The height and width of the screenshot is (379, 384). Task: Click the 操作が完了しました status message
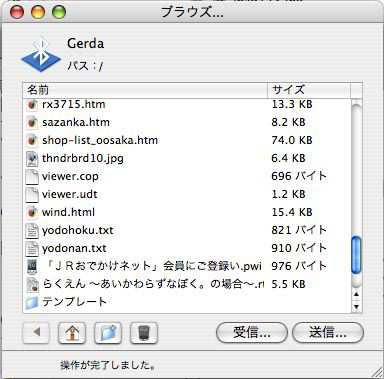[108, 365]
